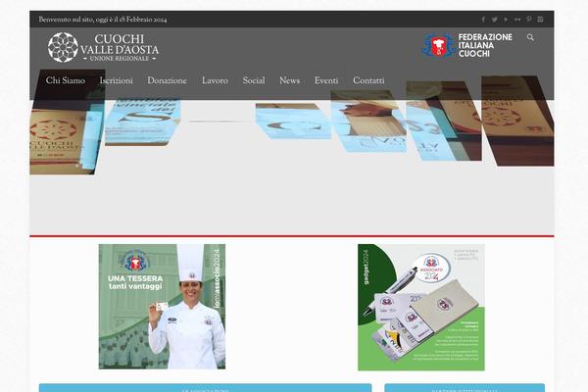Screen dimensions: 588x392
Task: Open the Lavoro menu item
Action: pyautogui.click(x=215, y=81)
